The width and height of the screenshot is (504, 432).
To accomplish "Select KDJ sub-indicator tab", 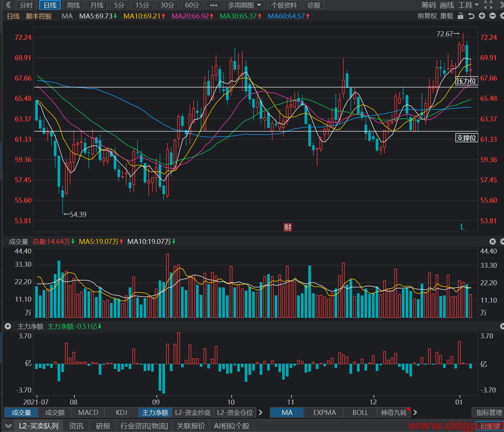I will coord(122,412).
